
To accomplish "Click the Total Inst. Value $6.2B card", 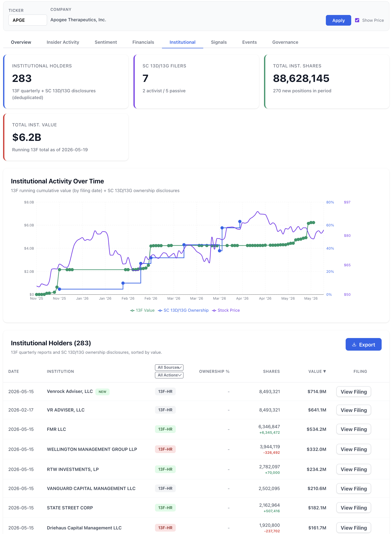I will click(x=66, y=137).
